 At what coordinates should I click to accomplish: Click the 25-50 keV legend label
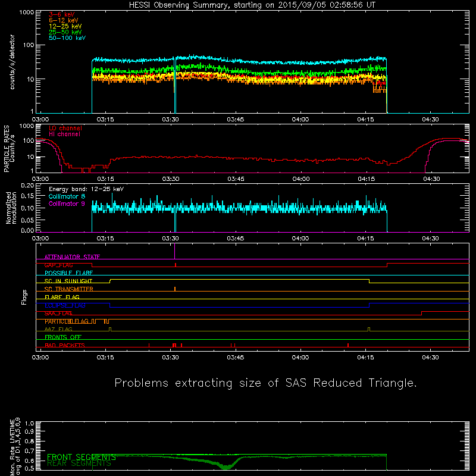tap(65, 32)
